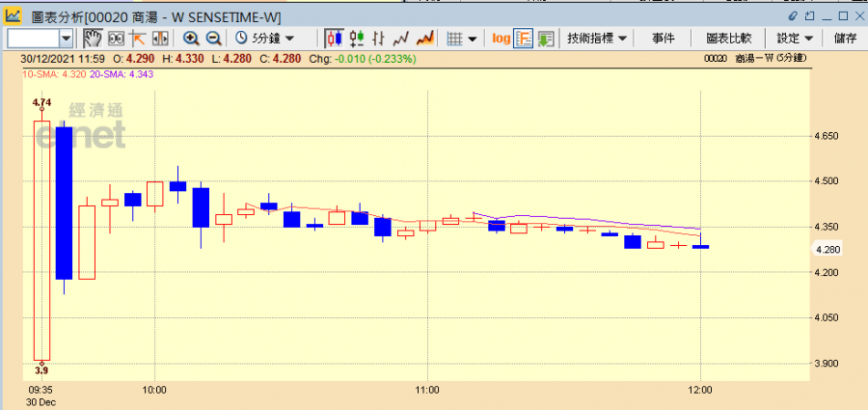This screenshot has width=868, height=410.
Task: Open the grid options dropdown arrow
Action: 473,39
